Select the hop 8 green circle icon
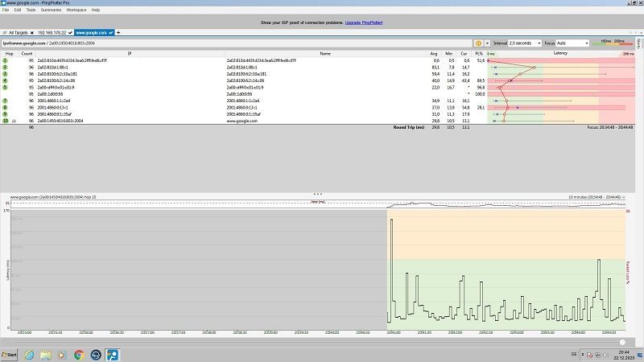Screen dimensions: 644x362 coord(5,108)
